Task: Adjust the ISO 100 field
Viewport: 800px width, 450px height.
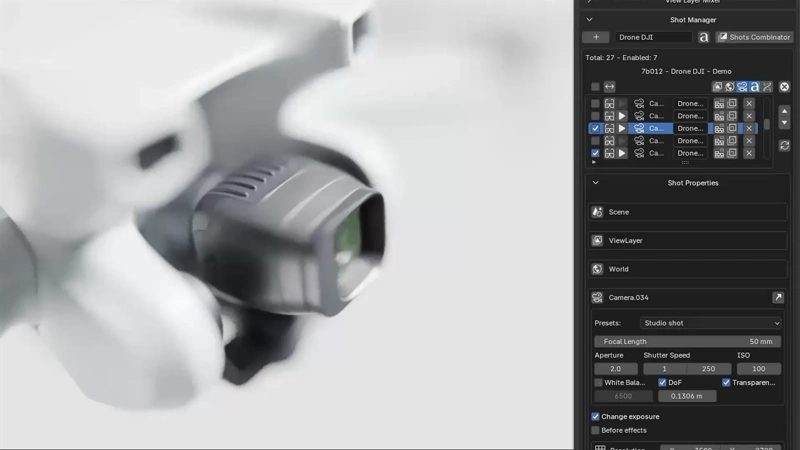Action: tap(759, 368)
